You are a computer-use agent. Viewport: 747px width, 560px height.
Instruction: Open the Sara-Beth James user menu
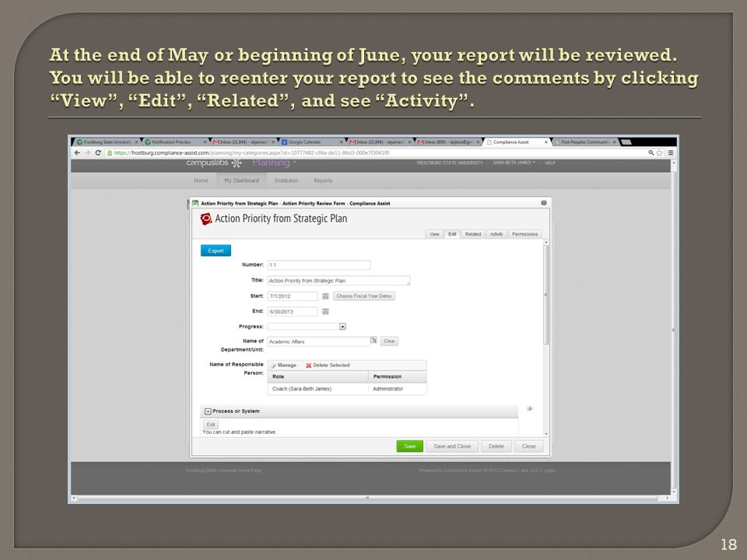(514, 163)
